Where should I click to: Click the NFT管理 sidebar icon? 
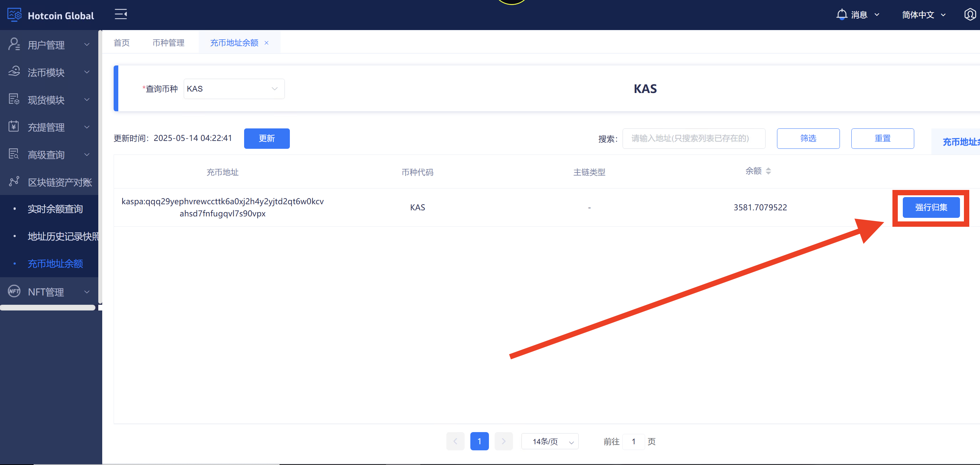point(14,291)
